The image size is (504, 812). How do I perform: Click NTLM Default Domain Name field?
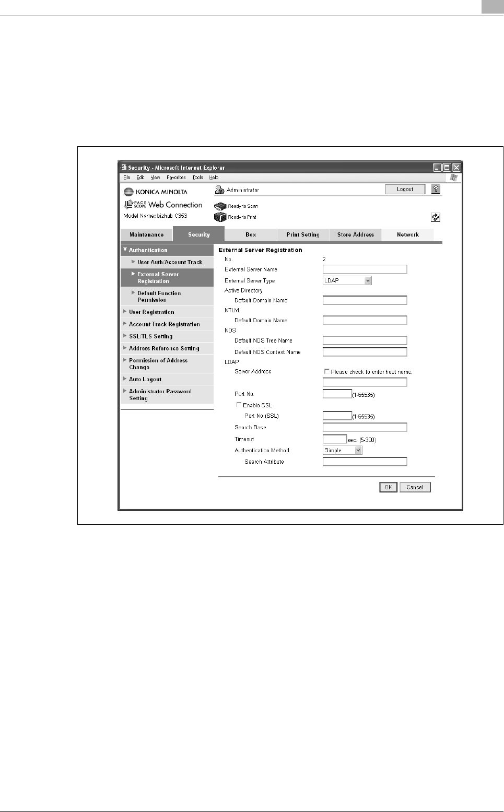click(x=365, y=320)
